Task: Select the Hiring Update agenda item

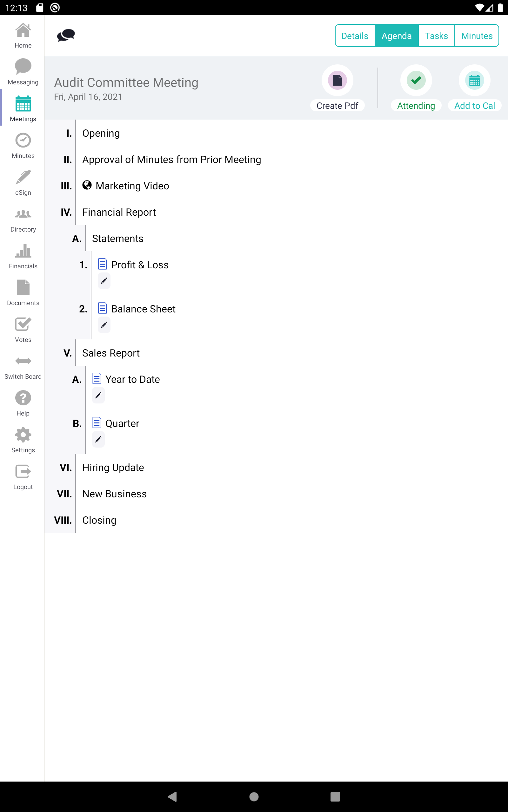Action: click(113, 468)
